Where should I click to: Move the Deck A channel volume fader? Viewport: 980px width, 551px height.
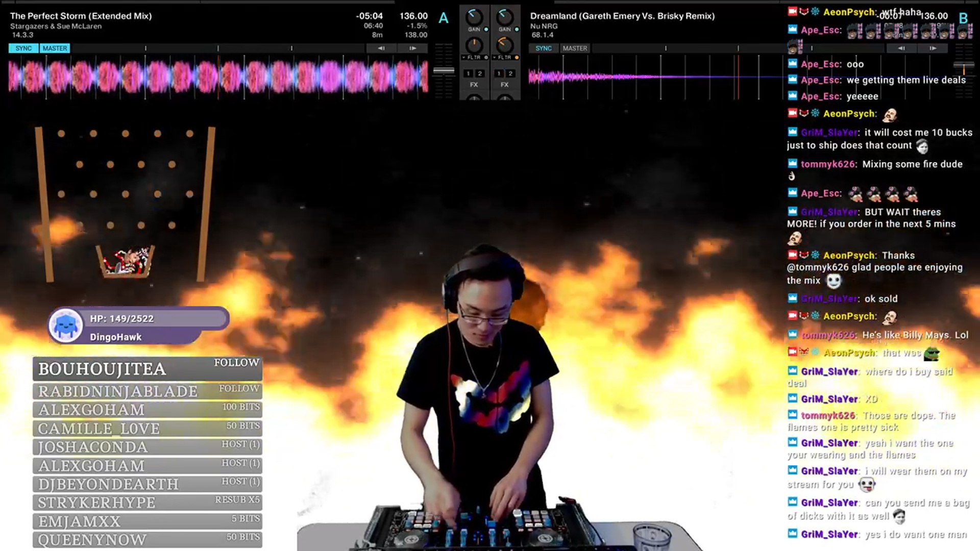tap(444, 71)
